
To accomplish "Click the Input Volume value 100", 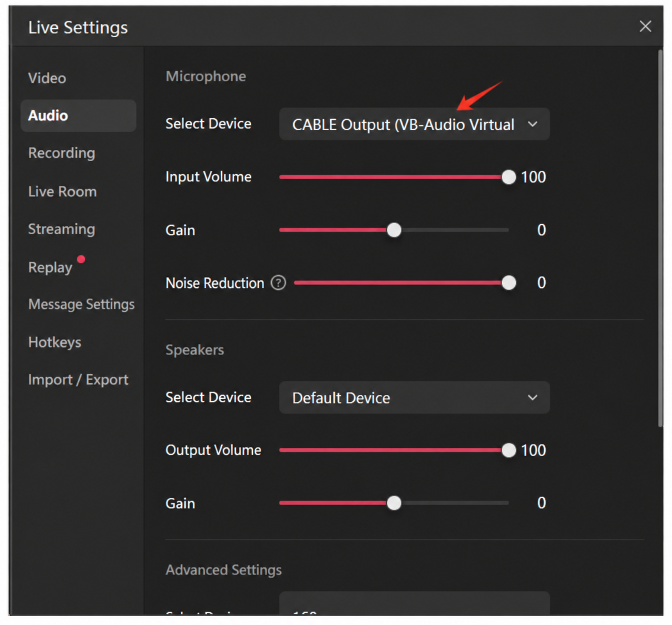I will point(533,177).
